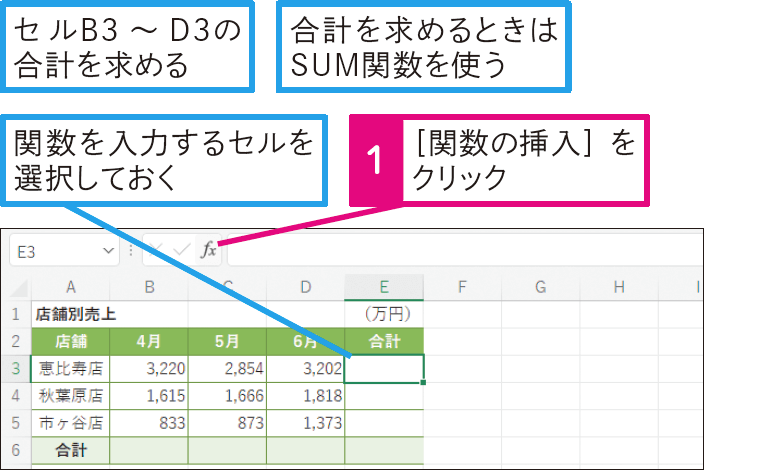
Task: Click the 恵比寿店 cell
Action: (x=70, y=369)
